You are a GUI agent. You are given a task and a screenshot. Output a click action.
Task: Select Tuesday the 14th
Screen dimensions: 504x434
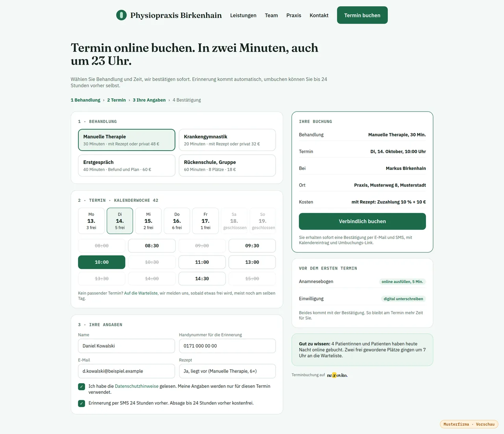click(120, 221)
